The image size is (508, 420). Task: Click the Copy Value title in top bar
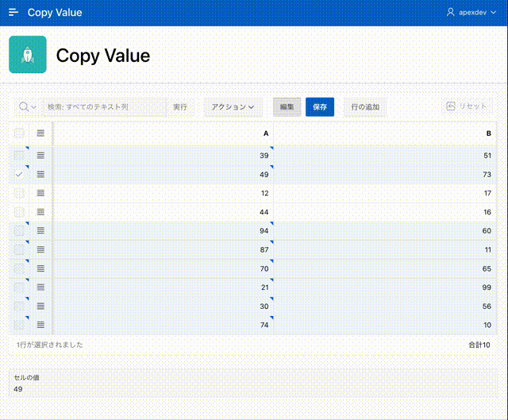click(x=55, y=13)
